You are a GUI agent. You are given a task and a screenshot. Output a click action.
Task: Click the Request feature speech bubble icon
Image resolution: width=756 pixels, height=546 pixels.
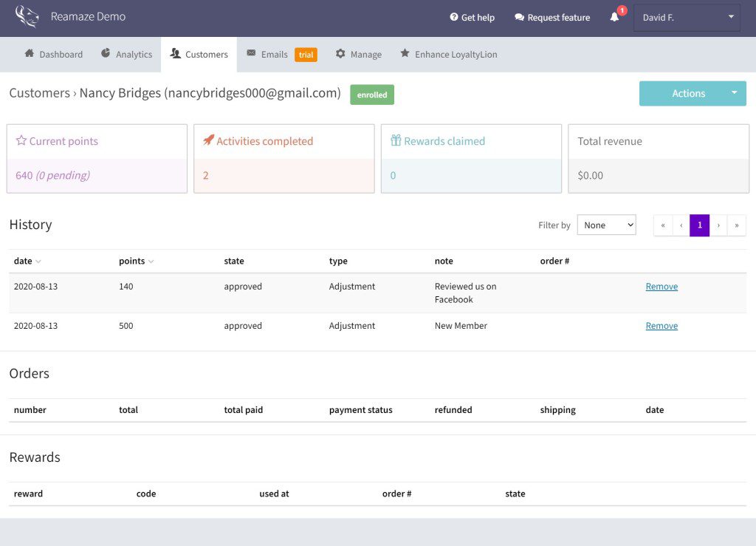pos(520,17)
